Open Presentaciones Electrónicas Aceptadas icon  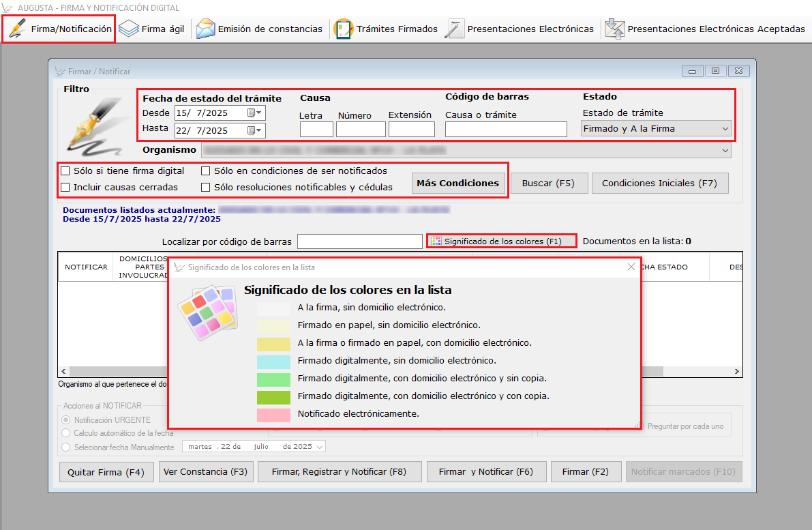tap(614, 29)
